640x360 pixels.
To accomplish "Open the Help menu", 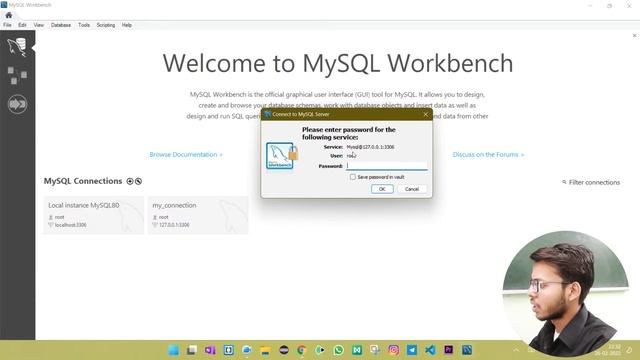I will tap(127, 25).
